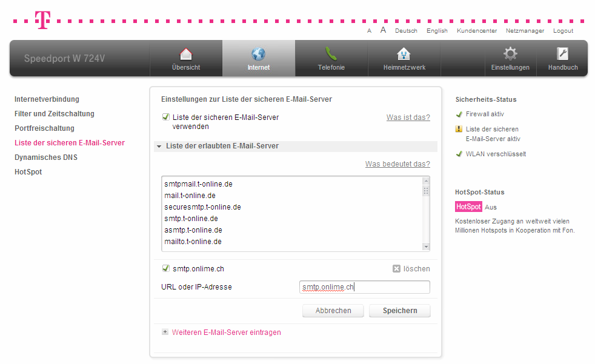
Task: Expand Weiteren E-Mail-Server eintragen
Action: pyautogui.click(x=226, y=332)
